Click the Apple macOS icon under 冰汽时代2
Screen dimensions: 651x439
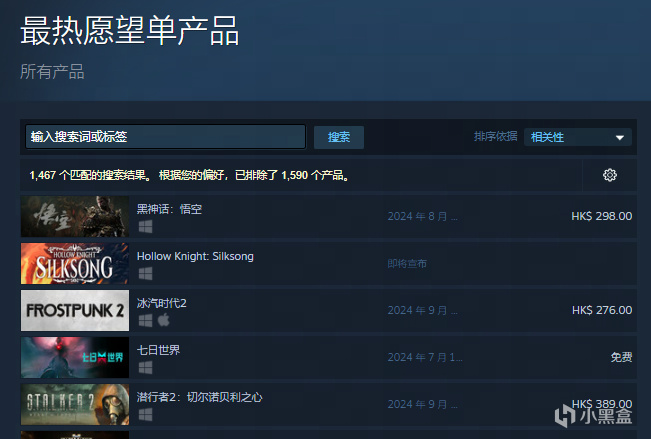click(164, 320)
